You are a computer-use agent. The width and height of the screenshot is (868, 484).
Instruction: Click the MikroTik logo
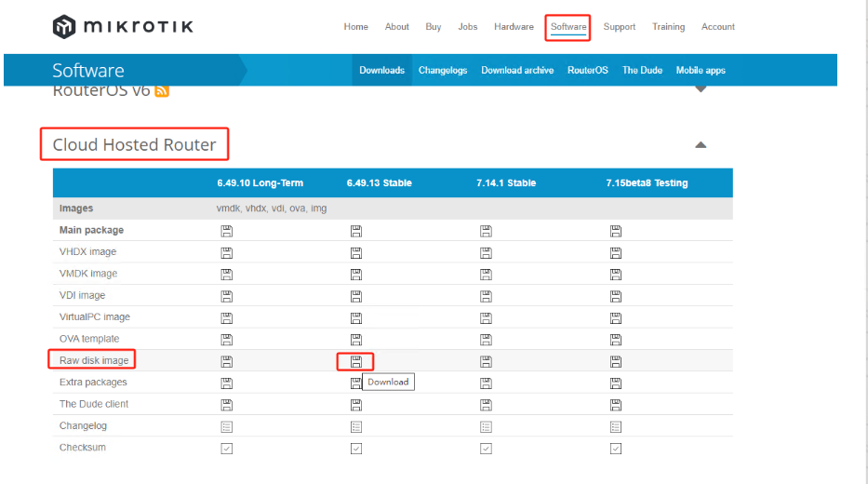(x=123, y=27)
